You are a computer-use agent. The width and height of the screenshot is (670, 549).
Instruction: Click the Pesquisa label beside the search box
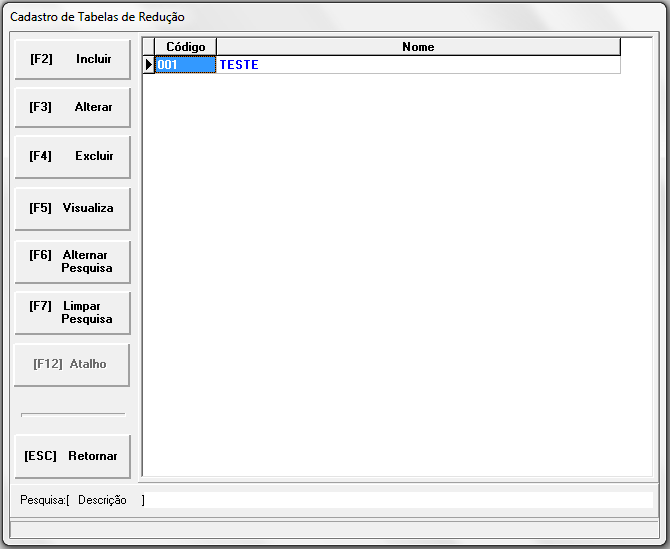[42, 500]
